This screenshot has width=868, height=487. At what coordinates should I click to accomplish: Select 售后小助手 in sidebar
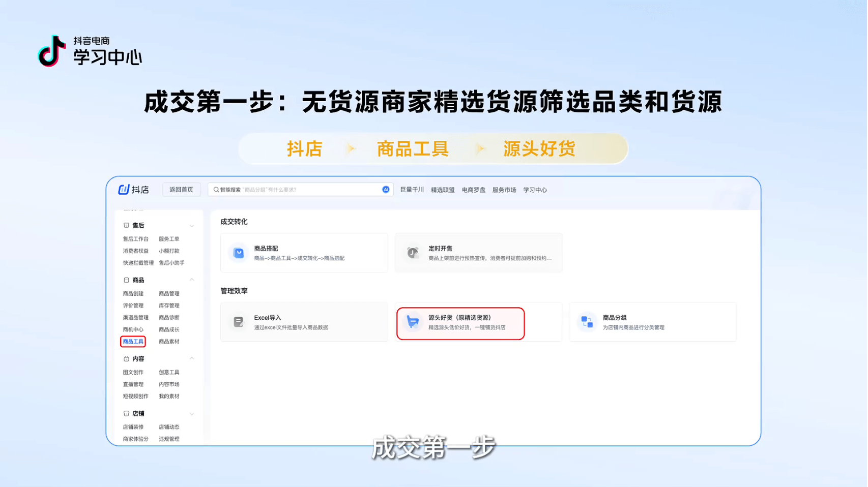[171, 263]
